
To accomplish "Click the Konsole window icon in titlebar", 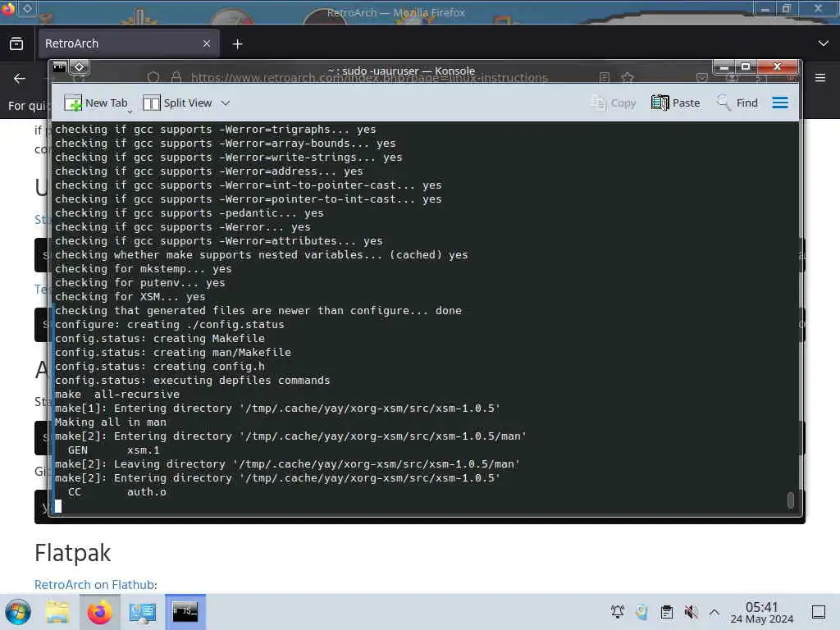I will click(59, 67).
